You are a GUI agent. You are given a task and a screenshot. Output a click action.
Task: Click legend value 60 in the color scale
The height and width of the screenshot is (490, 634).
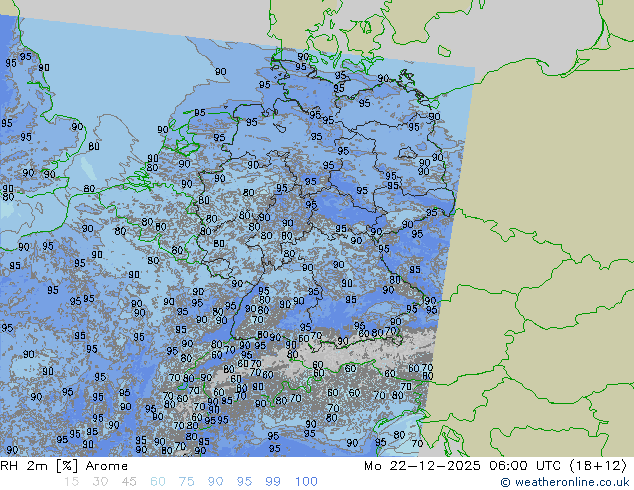pyautogui.click(x=158, y=482)
